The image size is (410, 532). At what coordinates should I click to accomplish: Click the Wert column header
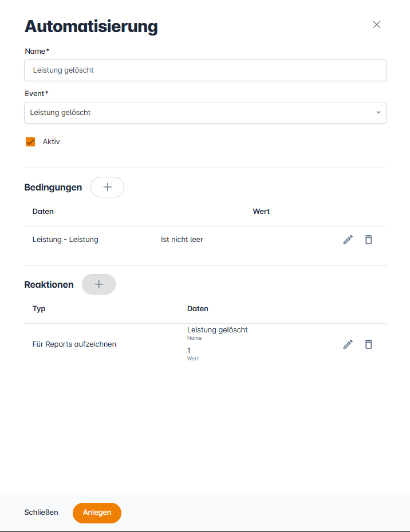[261, 212]
